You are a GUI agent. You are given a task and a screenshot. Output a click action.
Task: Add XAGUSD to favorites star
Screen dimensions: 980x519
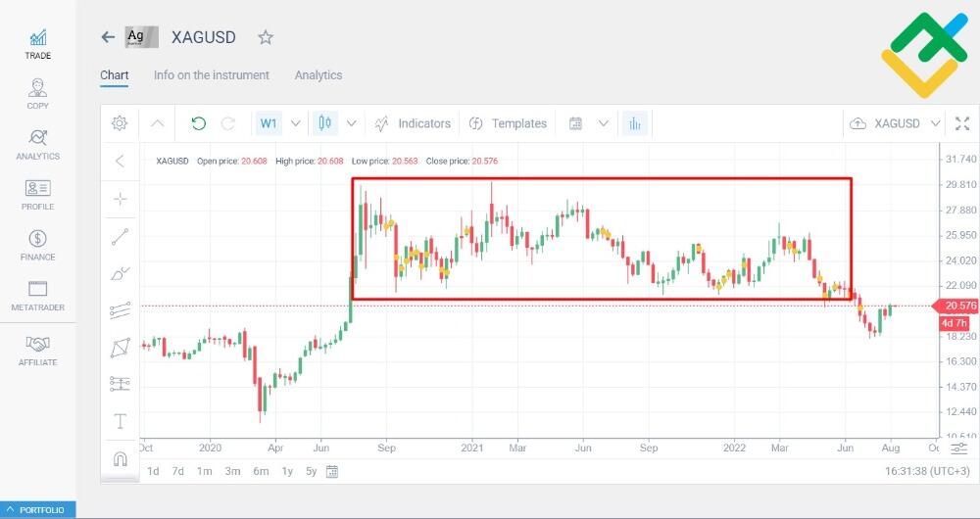click(x=266, y=37)
